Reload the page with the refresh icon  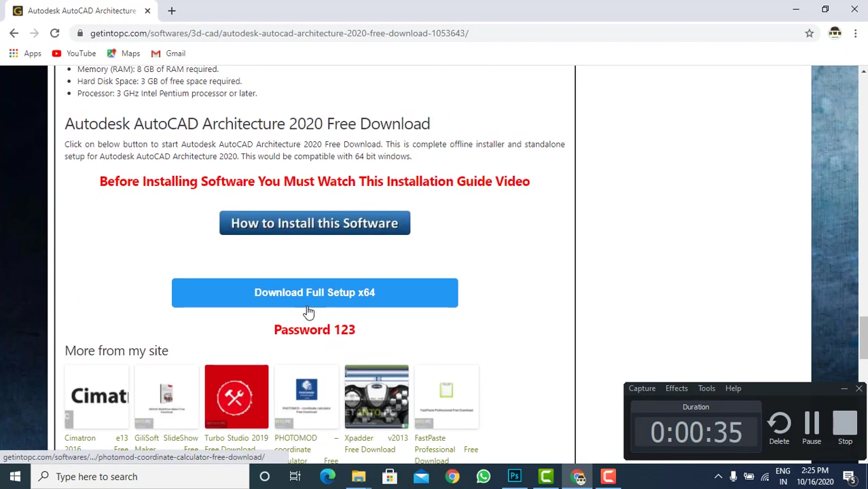pos(54,33)
